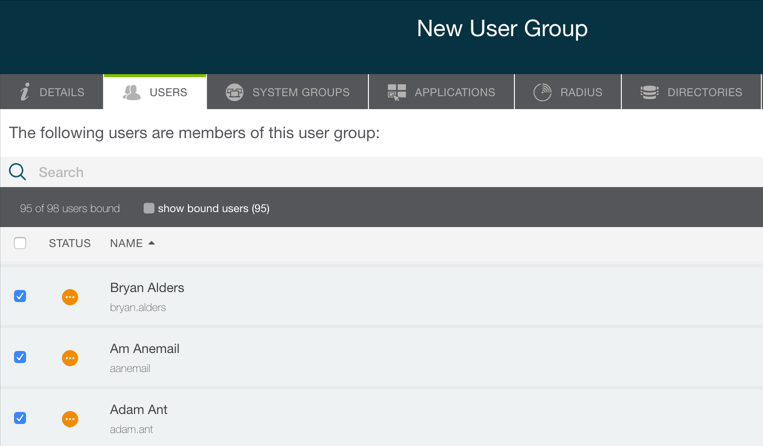763x446 pixels.
Task: Click into the Search users field
Action: [x=300, y=172]
